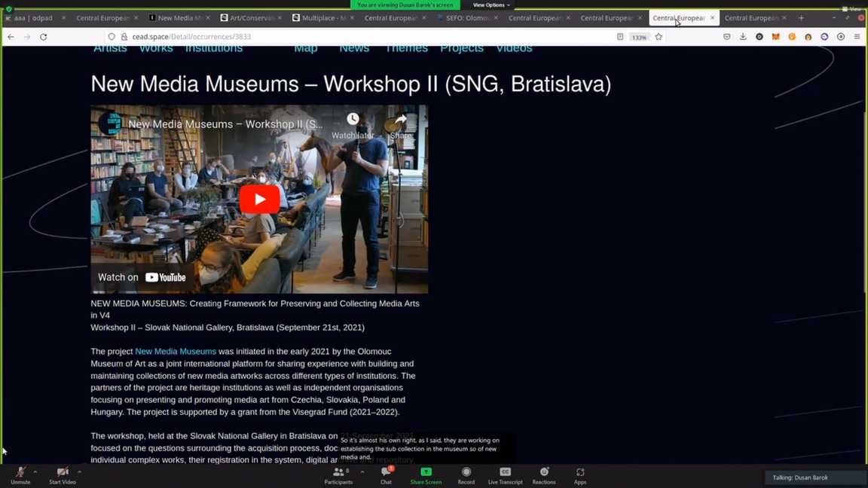This screenshot has width=868, height=488.
Task: Open Zoom Chat panel
Action: pos(386,474)
